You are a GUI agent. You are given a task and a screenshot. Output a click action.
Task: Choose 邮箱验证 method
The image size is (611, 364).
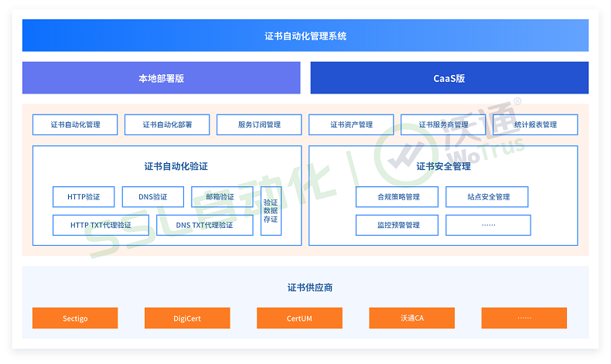(x=222, y=197)
